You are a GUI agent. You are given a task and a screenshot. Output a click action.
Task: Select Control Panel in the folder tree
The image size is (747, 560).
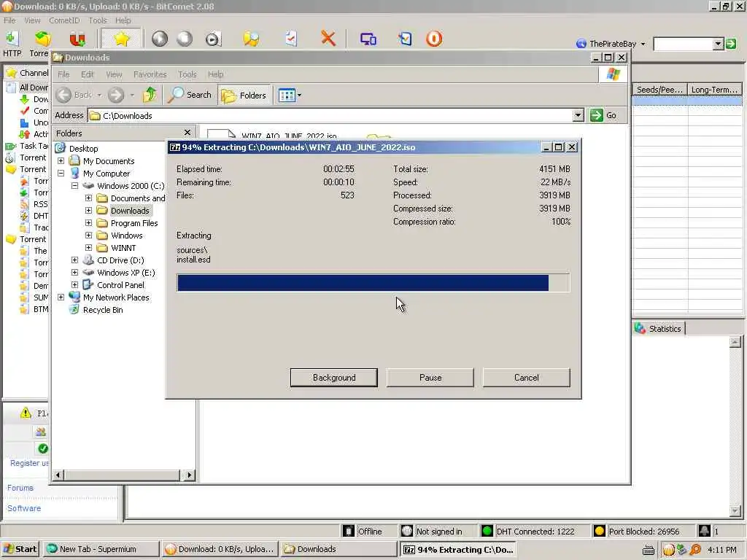click(120, 285)
